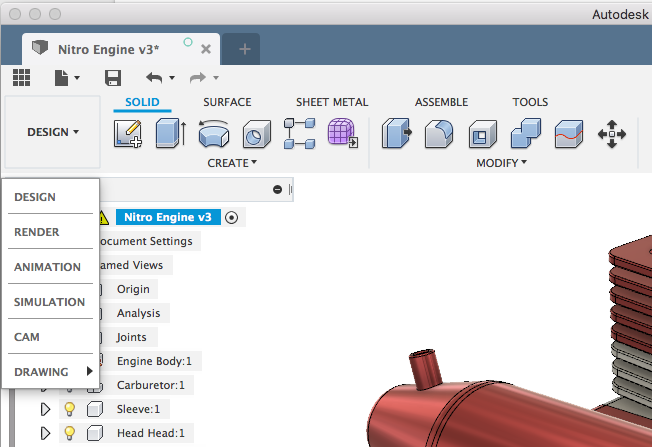Click the Hole tool icon
This screenshot has height=447, width=652.
pos(257,134)
